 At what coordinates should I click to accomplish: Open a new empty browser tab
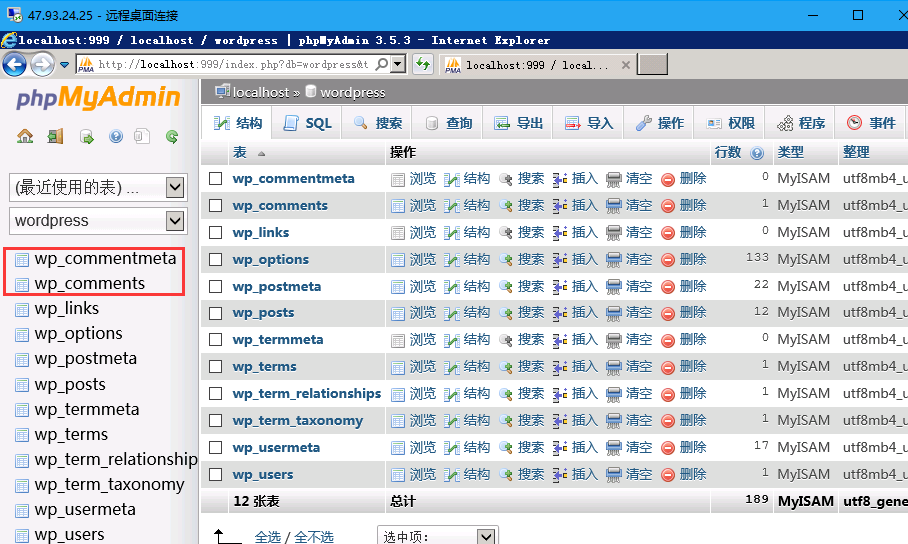[653, 64]
